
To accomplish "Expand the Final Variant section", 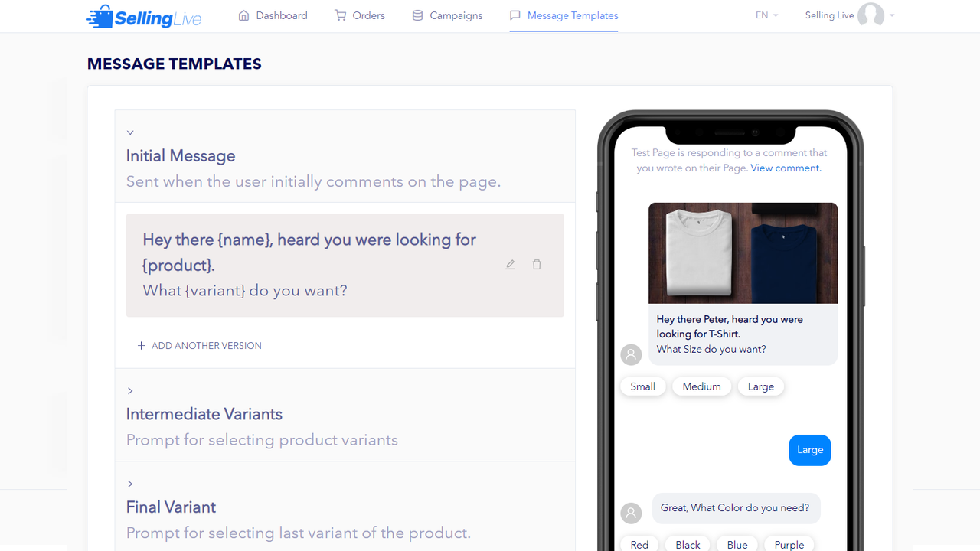I will point(130,484).
